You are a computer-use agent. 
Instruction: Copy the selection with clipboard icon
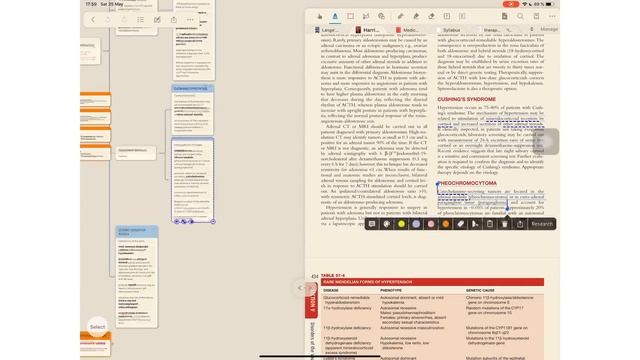[x=490, y=224]
